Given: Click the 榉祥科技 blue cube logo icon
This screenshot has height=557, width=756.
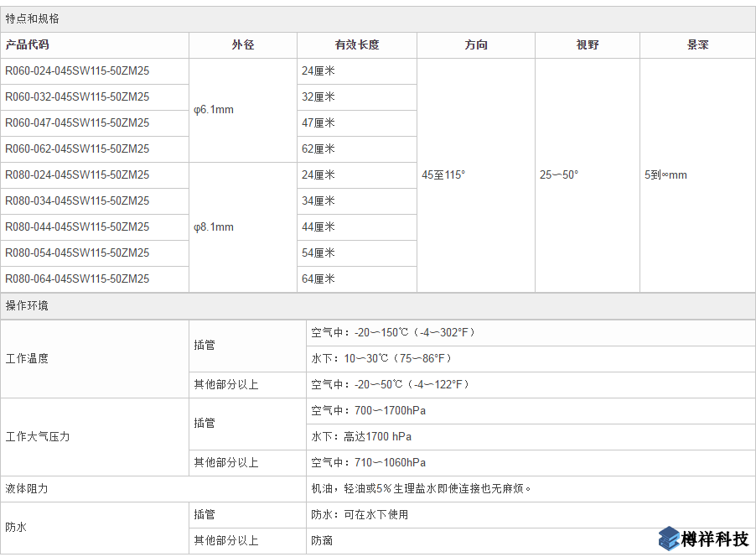Looking at the screenshot, I should [668, 539].
